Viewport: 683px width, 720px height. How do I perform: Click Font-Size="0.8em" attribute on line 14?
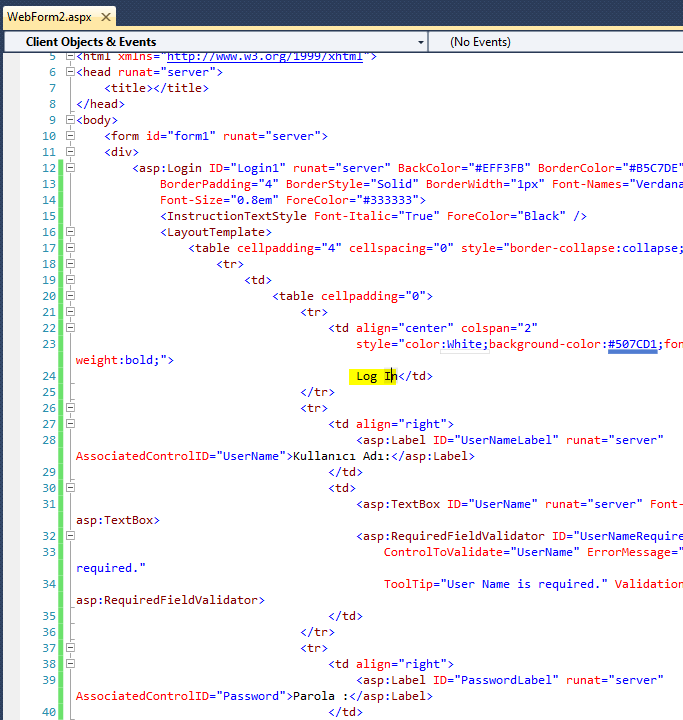(x=219, y=200)
